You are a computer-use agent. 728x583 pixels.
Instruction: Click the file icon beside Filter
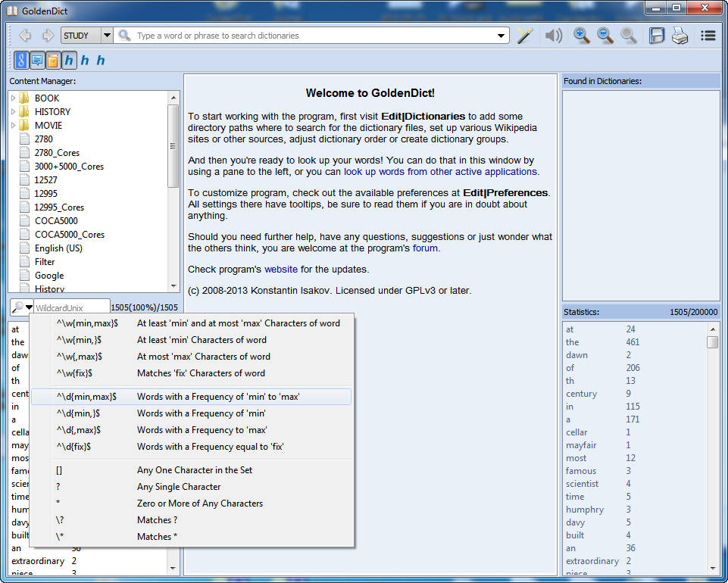(24, 261)
